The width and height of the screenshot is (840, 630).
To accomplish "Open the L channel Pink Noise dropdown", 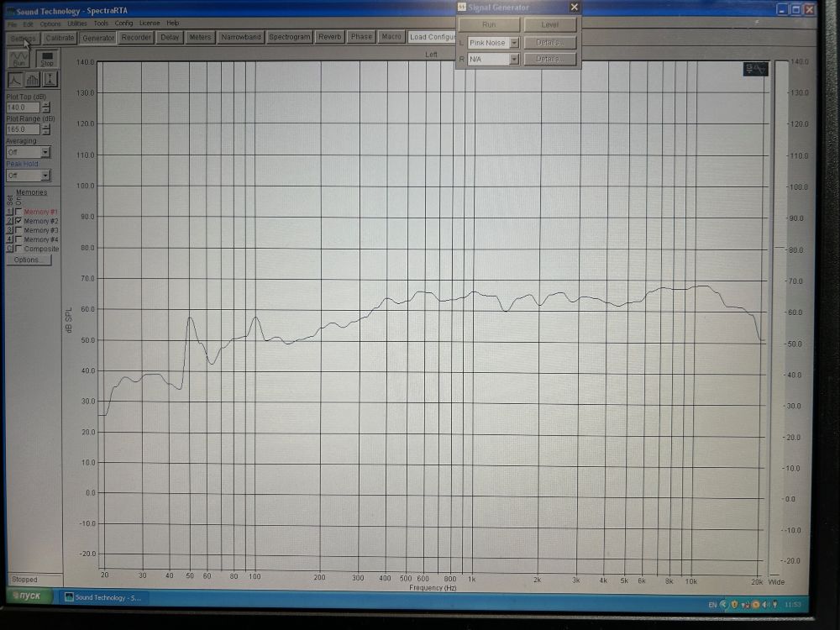I will [x=514, y=43].
